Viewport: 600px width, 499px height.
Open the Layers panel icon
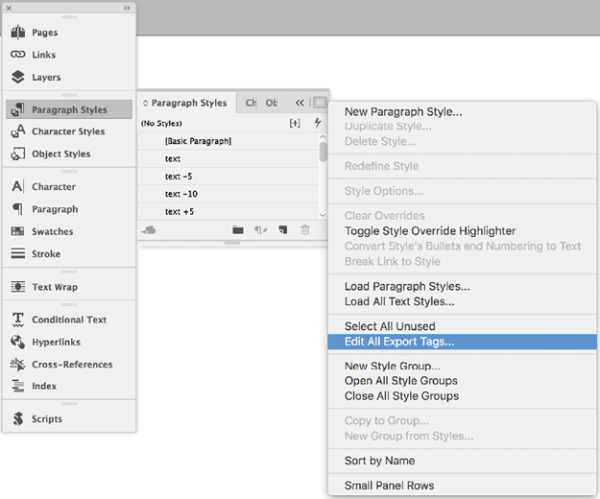[x=18, y=77]
